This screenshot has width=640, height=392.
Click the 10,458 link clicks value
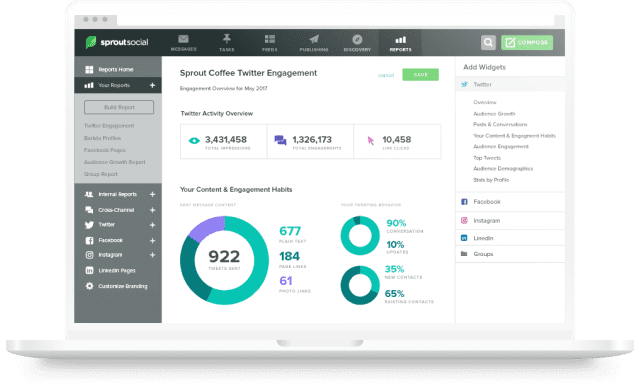(396, 140)
